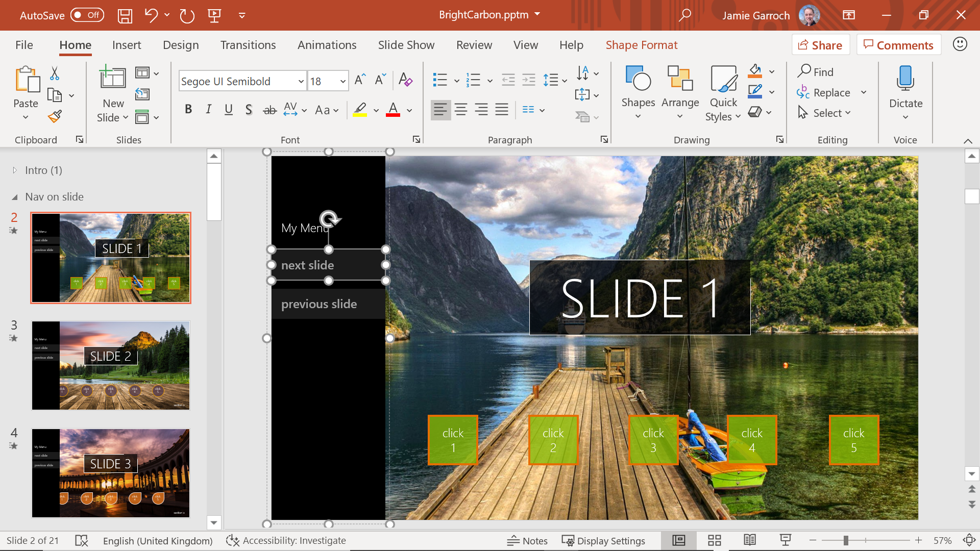Click the Italic formatting button
The height and width of the screenshot is (551, 980).
point(208,110)
